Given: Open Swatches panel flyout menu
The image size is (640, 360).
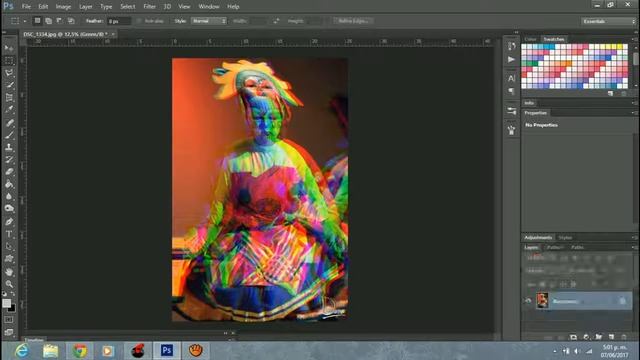Looking at the screenshot, I should coord(633,39).
